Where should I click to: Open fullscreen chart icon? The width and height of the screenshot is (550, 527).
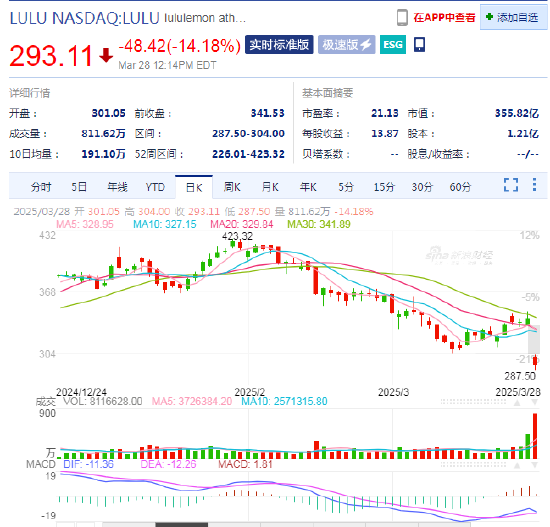point(511,185)
